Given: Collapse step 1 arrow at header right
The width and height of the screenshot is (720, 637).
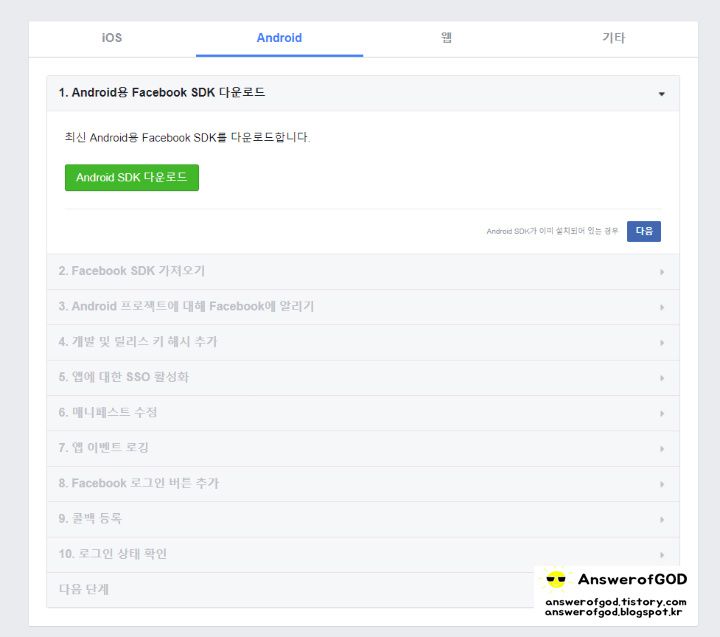Looking at the screenshot, I should click(x=662, y=94).
